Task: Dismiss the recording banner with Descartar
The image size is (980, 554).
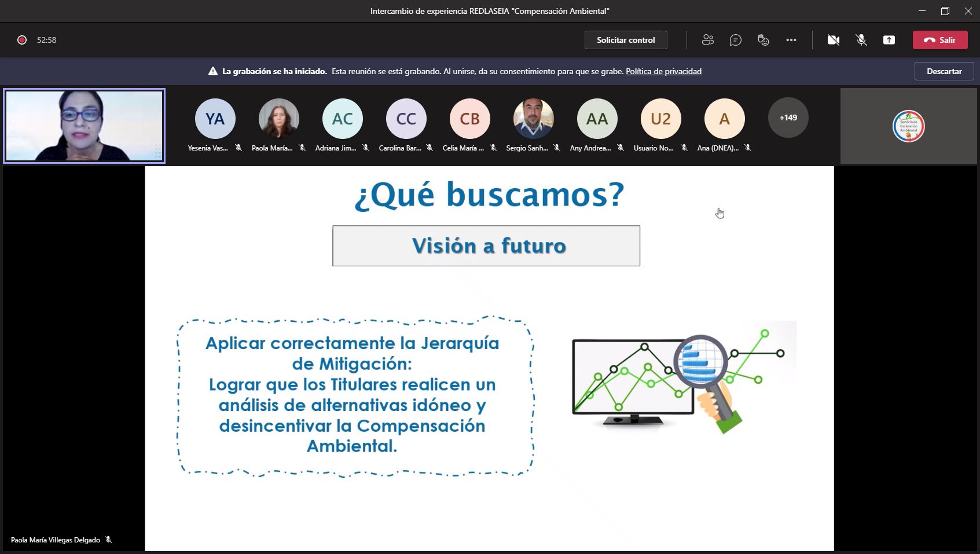Action: click(944, 71)
